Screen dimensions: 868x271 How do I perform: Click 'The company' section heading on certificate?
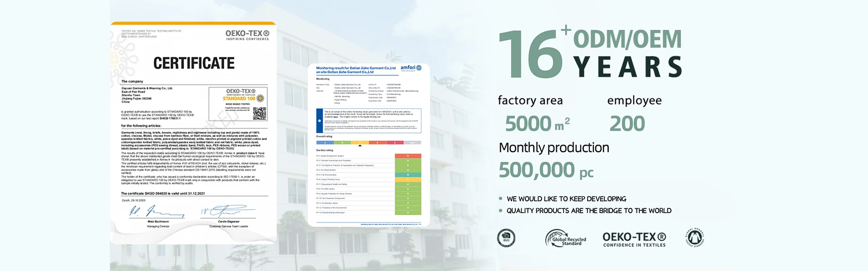click(132, 81)
